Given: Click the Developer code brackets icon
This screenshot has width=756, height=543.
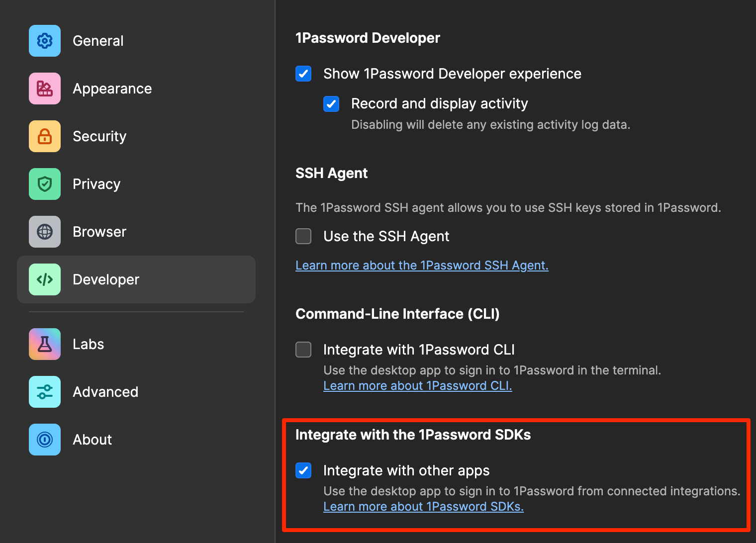Looking at the screenshot, I should coord(44,279).
